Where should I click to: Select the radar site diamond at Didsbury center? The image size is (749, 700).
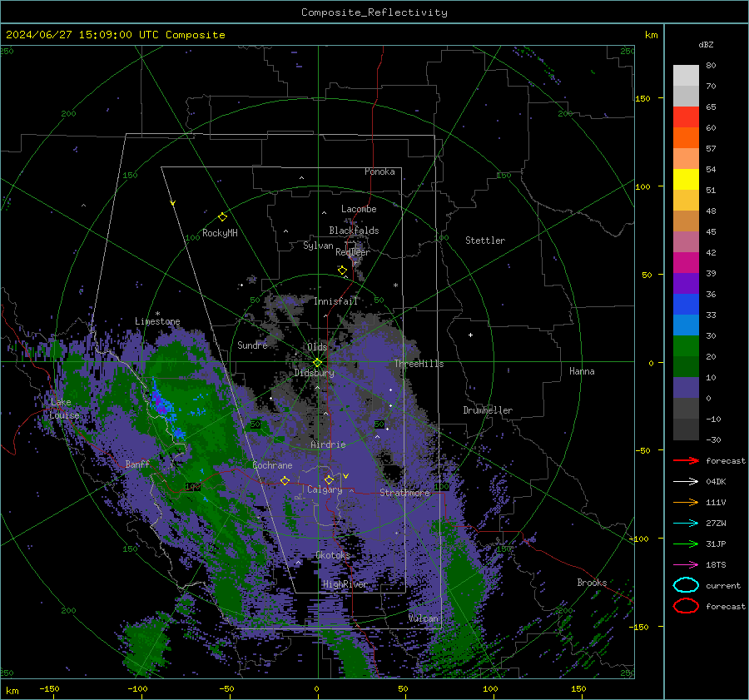pyautogui.click(x=318, y=362)
